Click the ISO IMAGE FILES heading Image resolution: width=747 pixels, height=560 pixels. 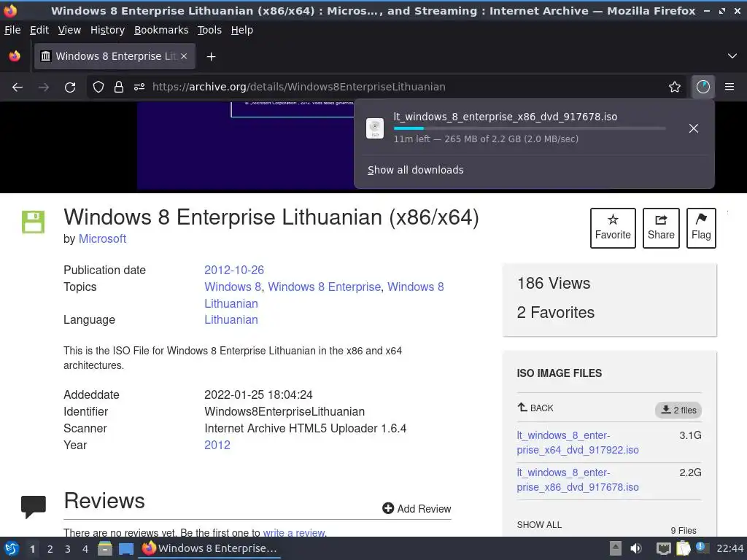560,373
